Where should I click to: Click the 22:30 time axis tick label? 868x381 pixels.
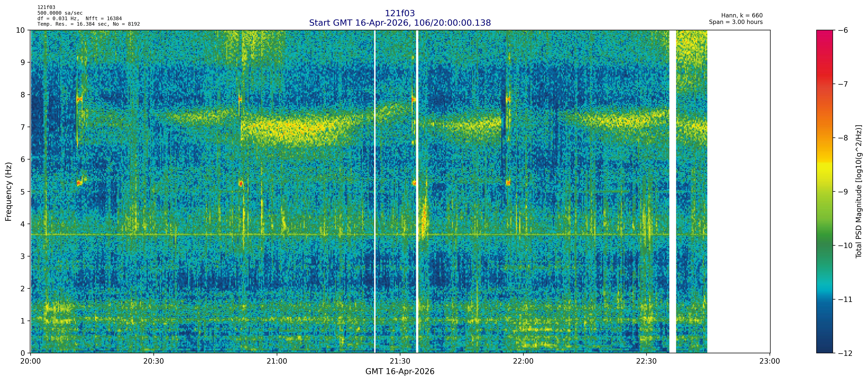pyautogui.click(x=646, y=362)
